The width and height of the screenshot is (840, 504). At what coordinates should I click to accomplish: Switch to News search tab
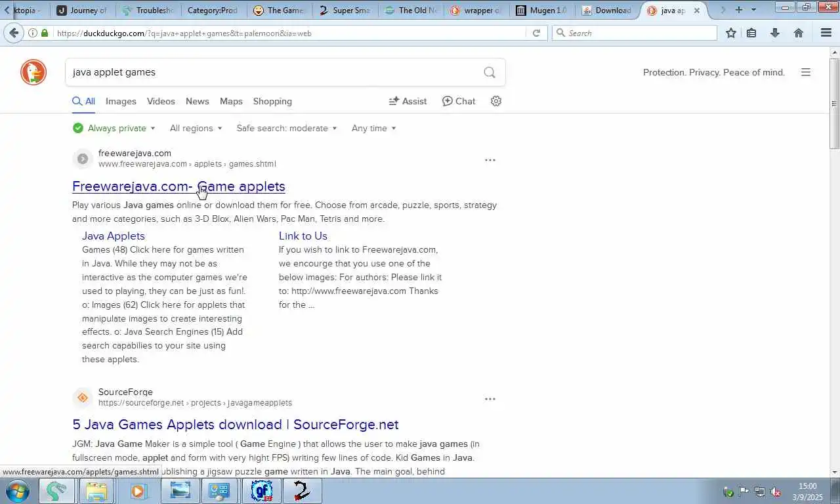(197, 101)
